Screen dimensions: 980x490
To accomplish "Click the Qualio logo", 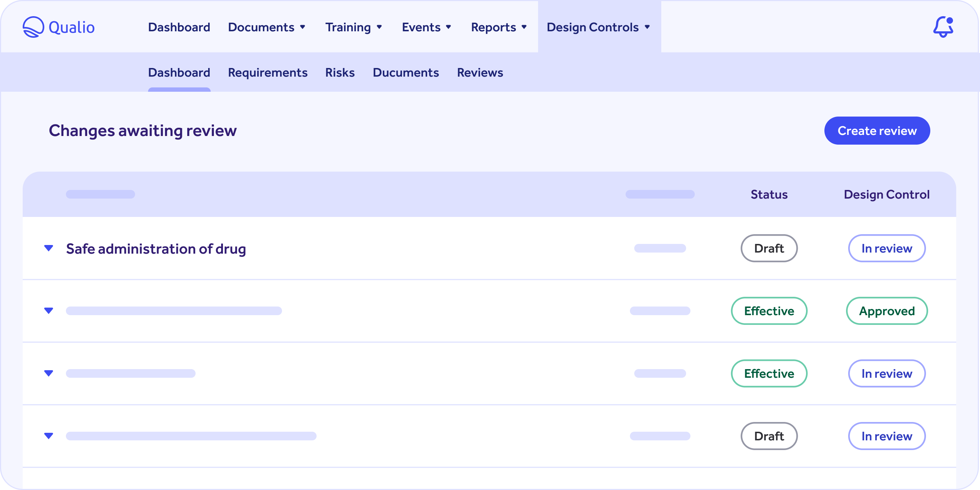I will pyautogui.click(x=59, y=27).
